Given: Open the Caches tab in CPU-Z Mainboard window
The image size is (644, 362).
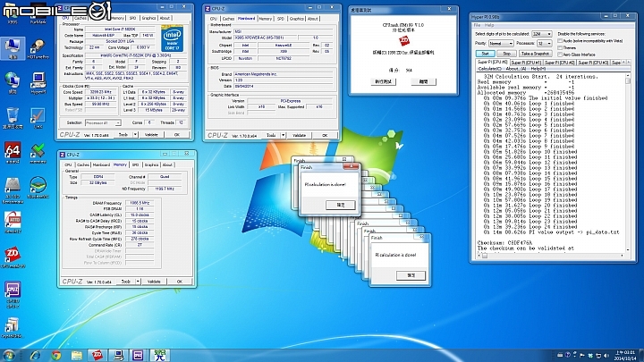Looking at the screenshot, I should (x=228, y=19).
